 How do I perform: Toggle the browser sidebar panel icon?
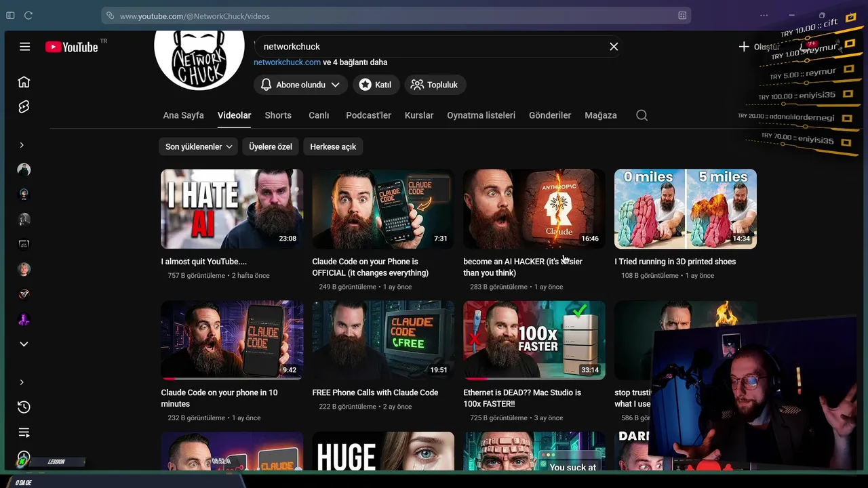tap(10, 15)
